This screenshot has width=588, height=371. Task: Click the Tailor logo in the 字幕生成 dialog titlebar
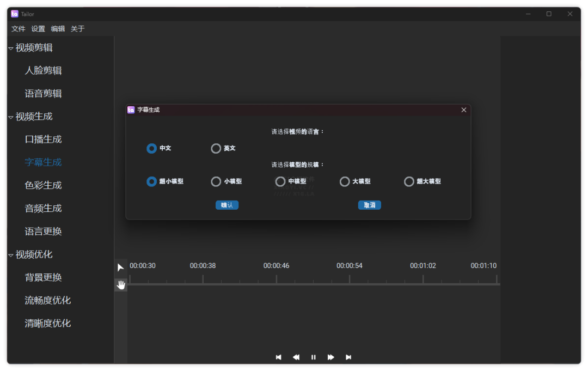coord(130,110)
